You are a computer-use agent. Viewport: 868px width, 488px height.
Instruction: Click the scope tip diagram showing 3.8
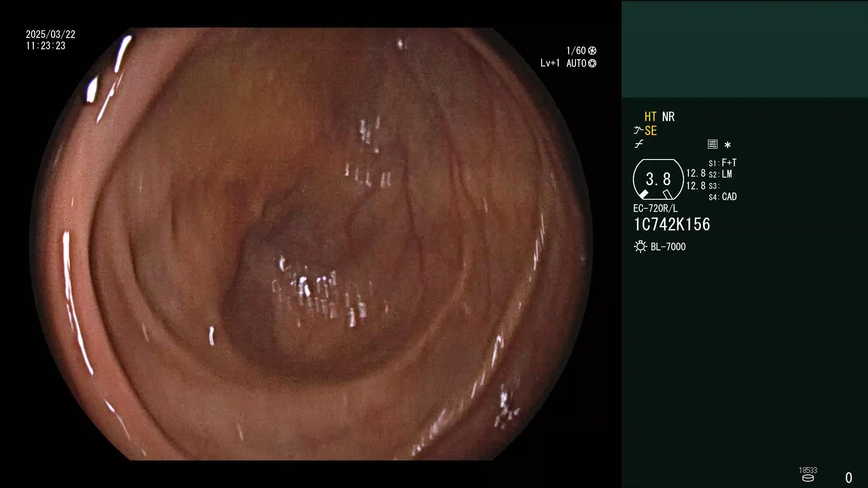tap(658, 179)
